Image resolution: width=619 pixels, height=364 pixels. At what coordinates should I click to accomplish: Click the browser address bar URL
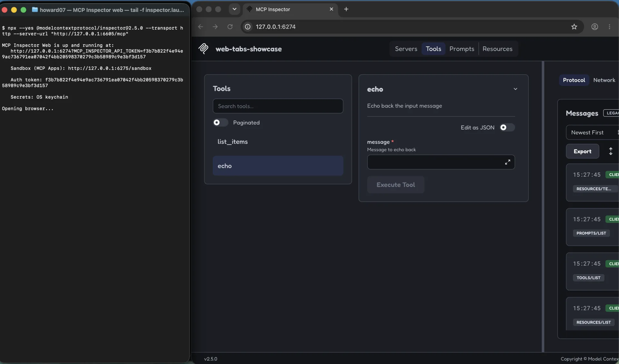[x=276, y=27]
